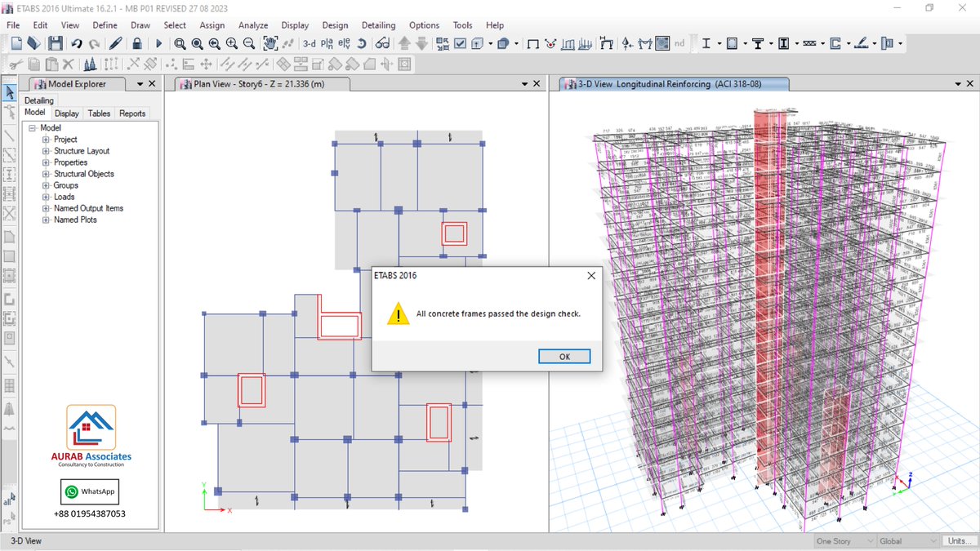Open Set Display Options checkbox icon
The image size is (980, 551).
click(460, 43)
